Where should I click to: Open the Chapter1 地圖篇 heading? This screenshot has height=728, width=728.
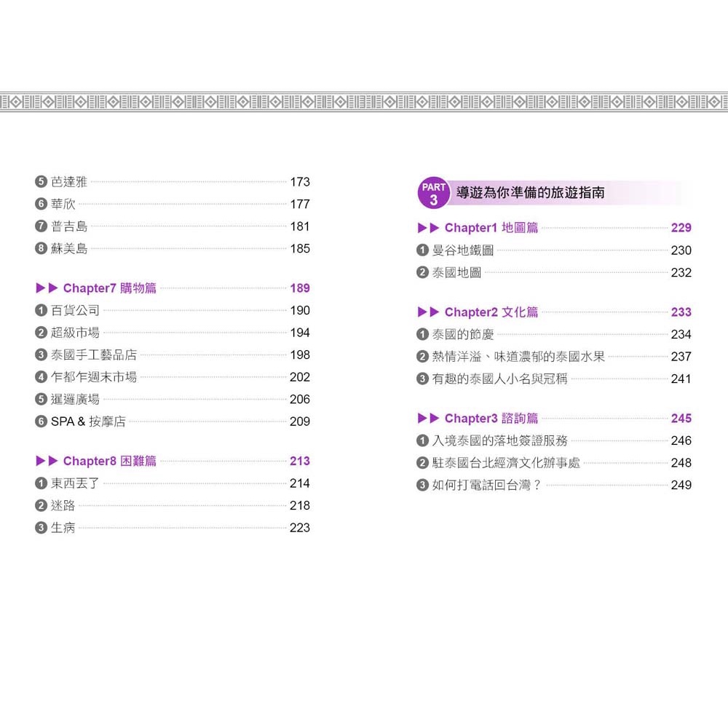(491, 228)
